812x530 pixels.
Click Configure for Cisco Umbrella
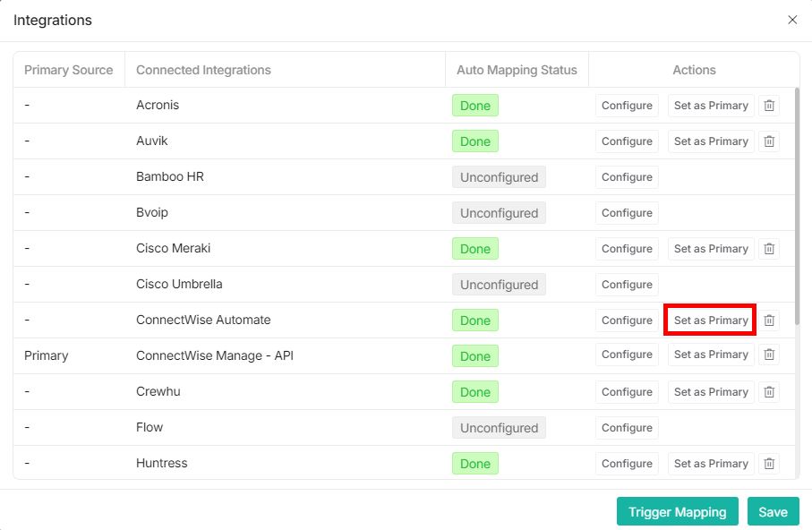pyautogui.click(x=627, y=285)
